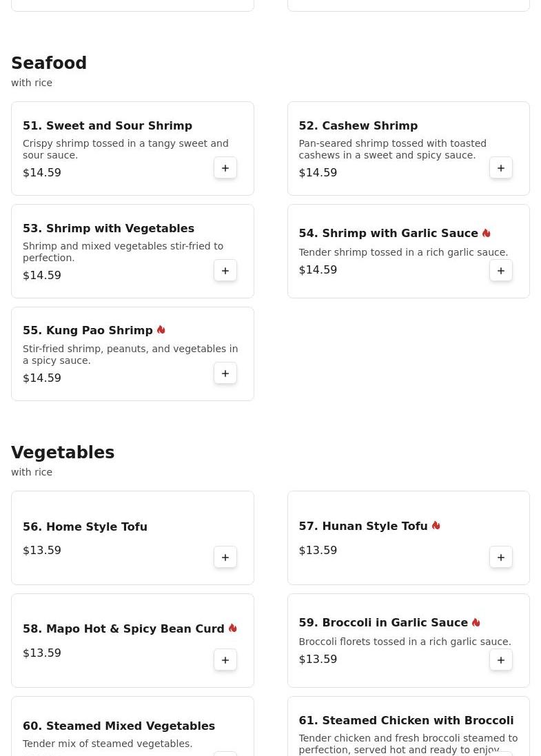Open 52. Cashew Shrimp details
The height and width of the screenshot is (756, 541).
[x=358, y=126]
